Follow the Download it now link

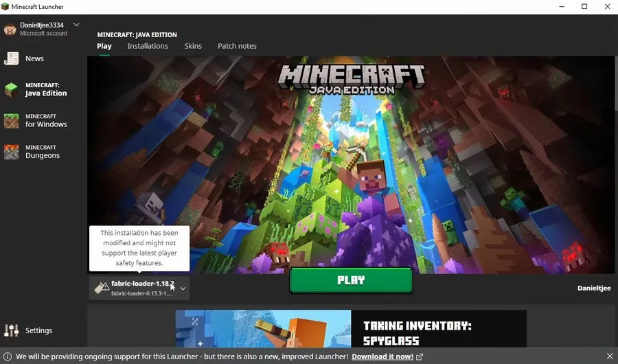(x=382, y=357)
